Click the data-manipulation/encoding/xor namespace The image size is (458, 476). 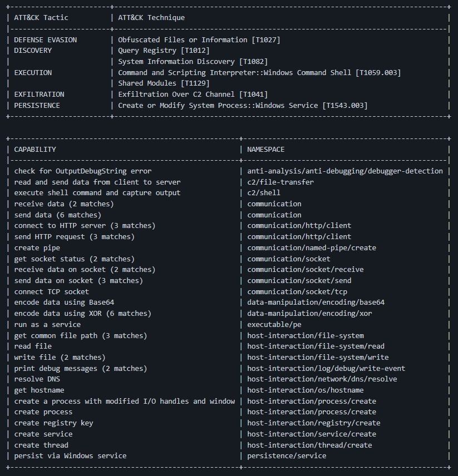309,314
